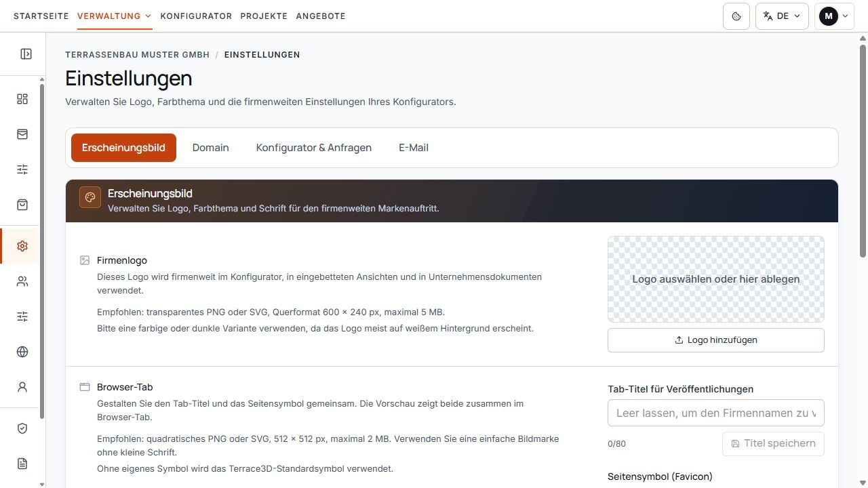Open the DE language dropdown
The height and width of the screenshot is (488, 868).
[782, 16]
